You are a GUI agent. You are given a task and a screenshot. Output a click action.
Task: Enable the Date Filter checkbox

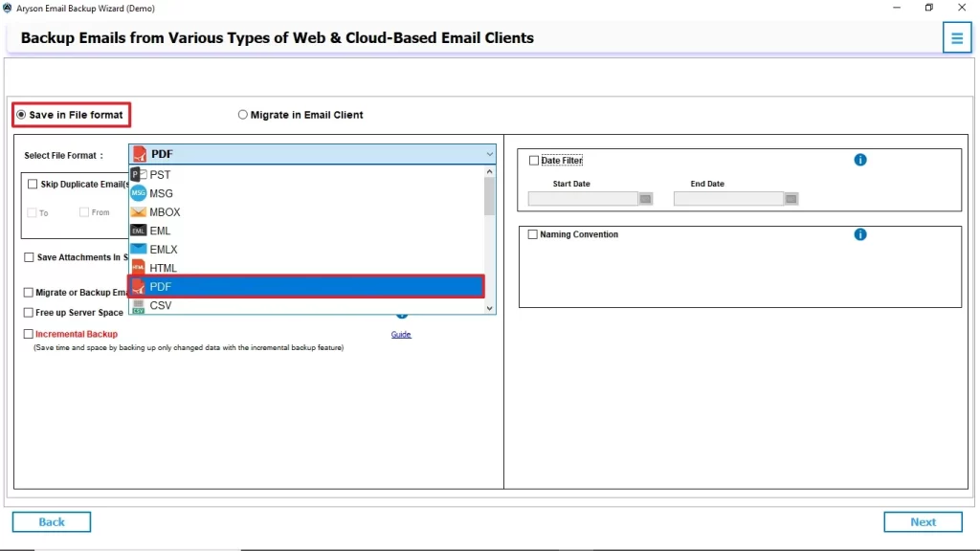coord(534,161)
